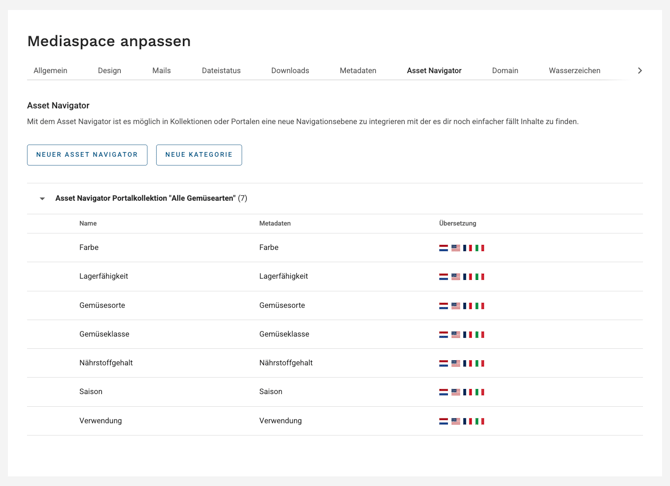Viewport: 670px width, 486px height.
Task: Open the Gemüsesorte navigator entry
Action: [102, 305]
